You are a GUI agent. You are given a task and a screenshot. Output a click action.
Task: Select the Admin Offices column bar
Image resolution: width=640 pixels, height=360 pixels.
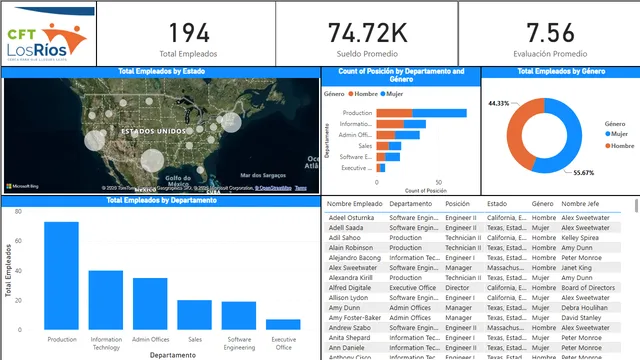[x=150, y=304]
